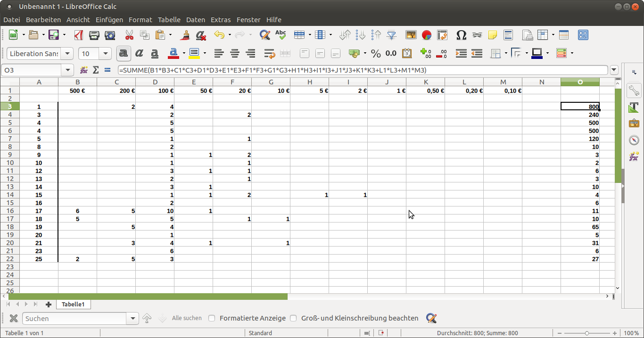Open the Headers and Footers icon
This screenshot has width=644, height=338.
pyautogui.click(x=508, y=35)
